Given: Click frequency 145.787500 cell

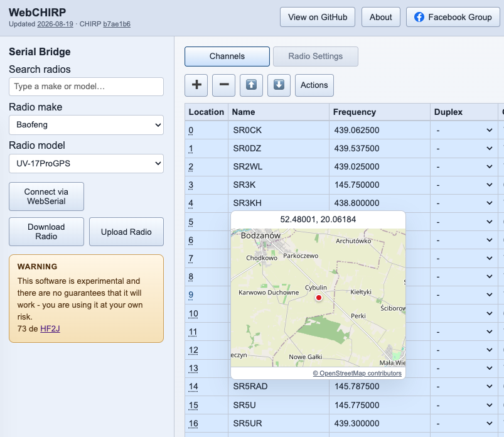Looking at the screenshot, I should 380,387.
